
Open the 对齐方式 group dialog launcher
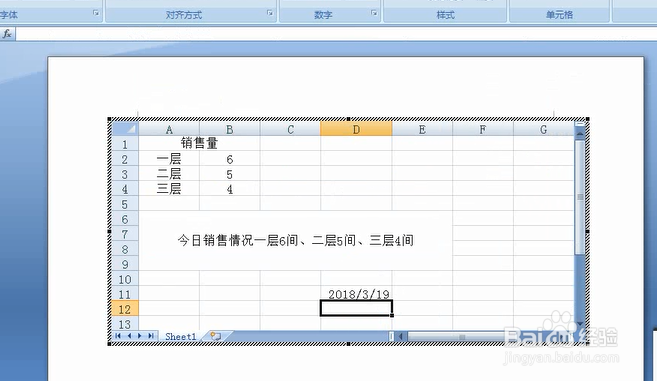tap(270, 13)
